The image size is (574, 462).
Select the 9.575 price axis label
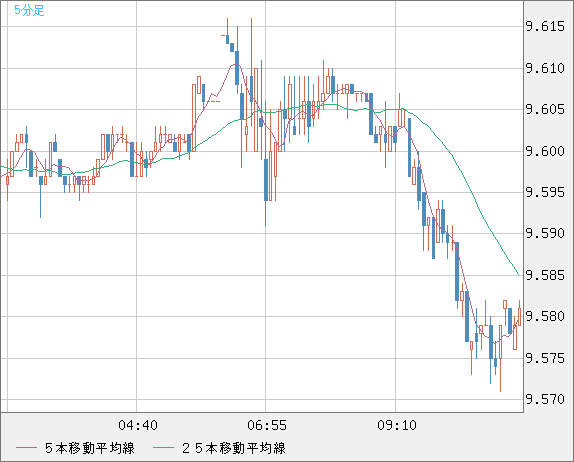point(545,358)
